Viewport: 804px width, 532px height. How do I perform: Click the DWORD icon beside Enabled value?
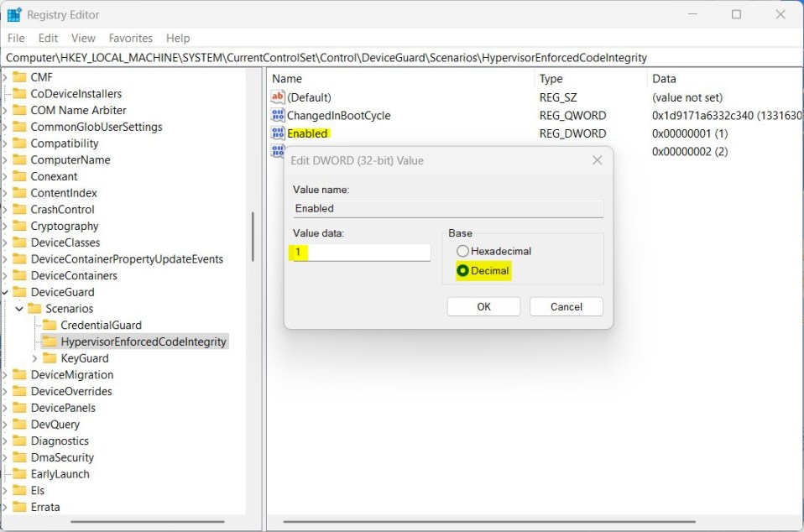[278, 133]
